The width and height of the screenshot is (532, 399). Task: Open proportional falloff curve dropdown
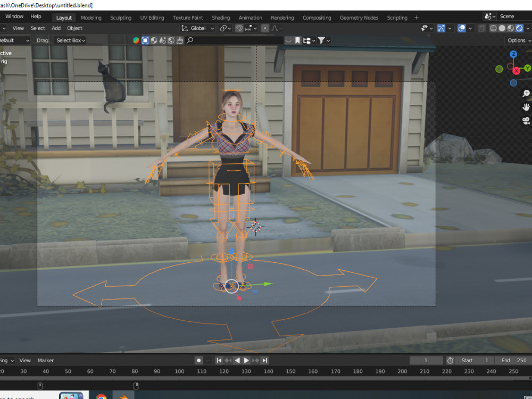click(x=277, y=28)
